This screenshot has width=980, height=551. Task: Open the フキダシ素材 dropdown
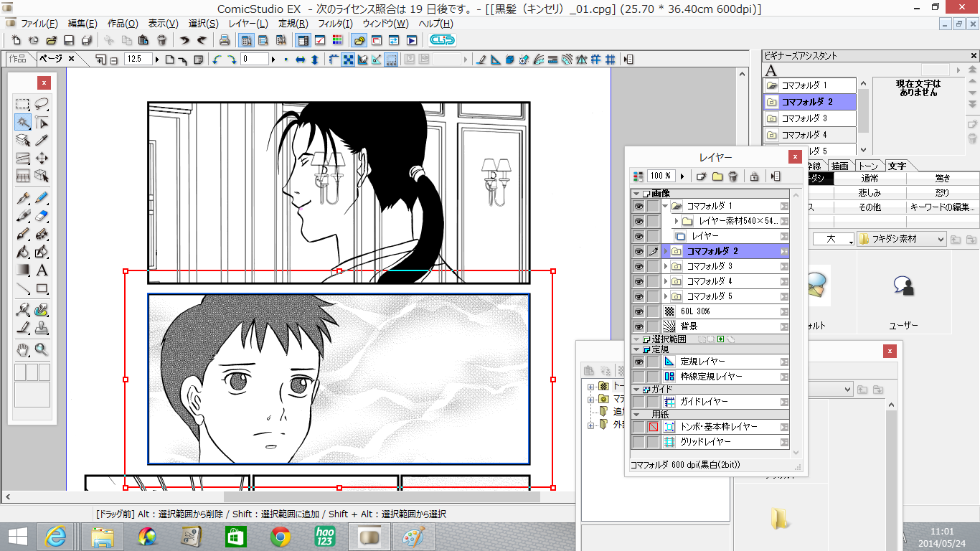pos(901,240)
